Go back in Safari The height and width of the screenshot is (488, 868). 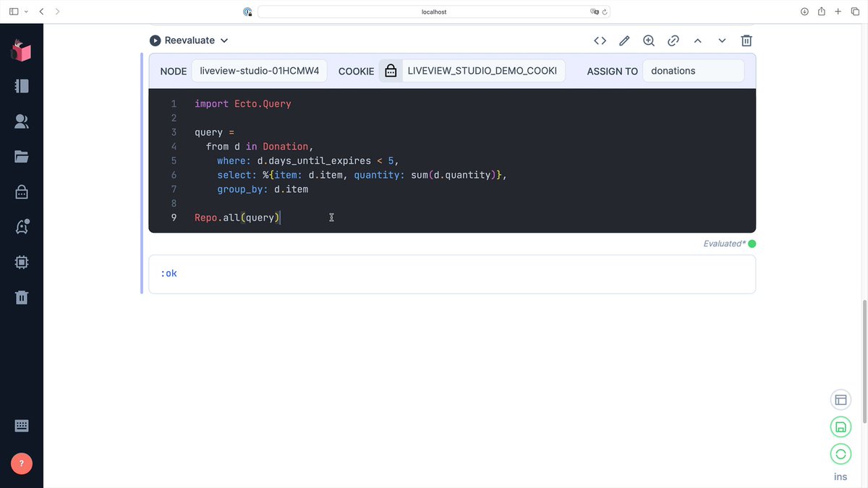point(41,12)
